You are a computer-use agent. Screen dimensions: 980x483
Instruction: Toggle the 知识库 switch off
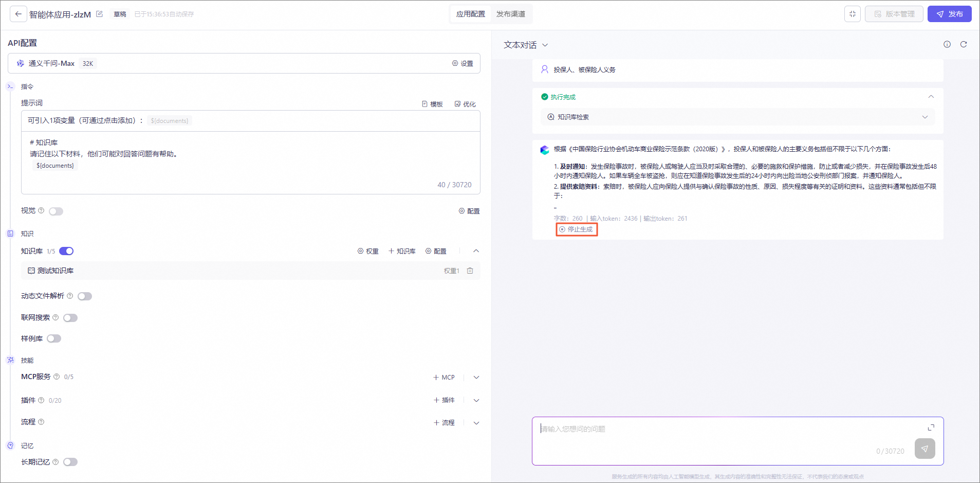66,251
